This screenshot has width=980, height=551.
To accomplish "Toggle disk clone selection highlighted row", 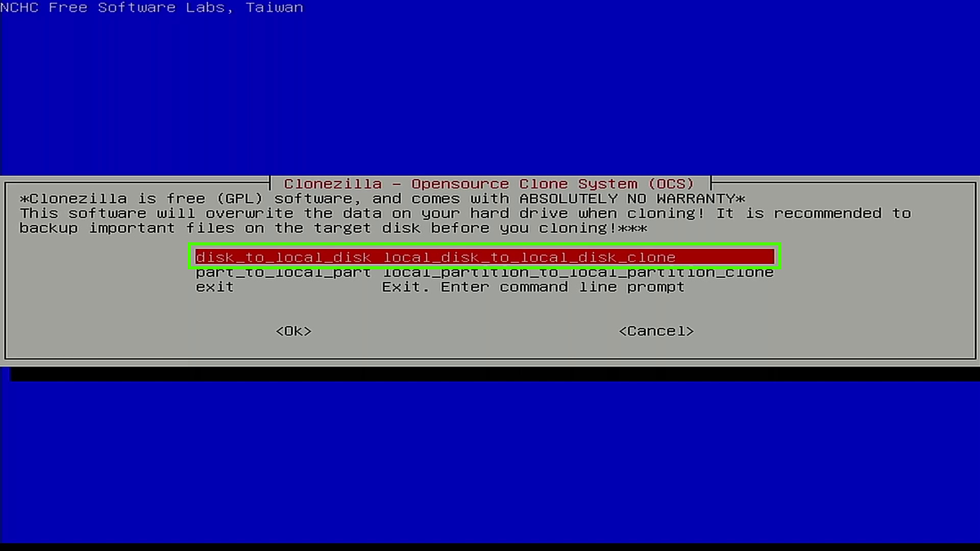I will point(484,257).
